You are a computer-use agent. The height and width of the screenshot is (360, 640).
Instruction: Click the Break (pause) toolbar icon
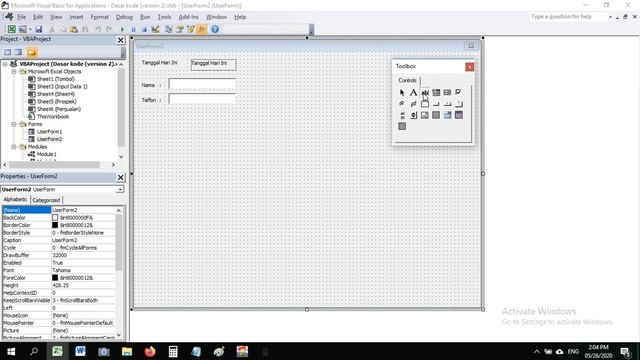pos(133,29)
